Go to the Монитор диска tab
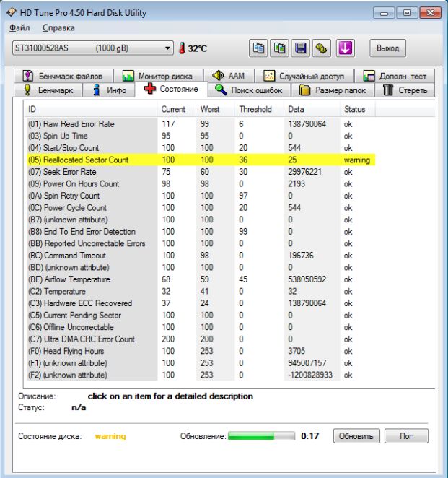The height and width of the screenshot is (478, 448). pos(157,76)
